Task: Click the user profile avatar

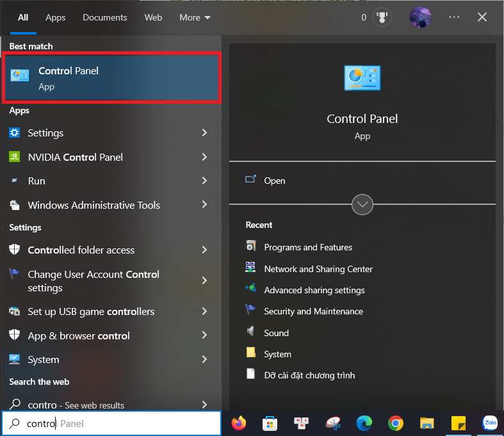Action: click(x=421, y=17)
